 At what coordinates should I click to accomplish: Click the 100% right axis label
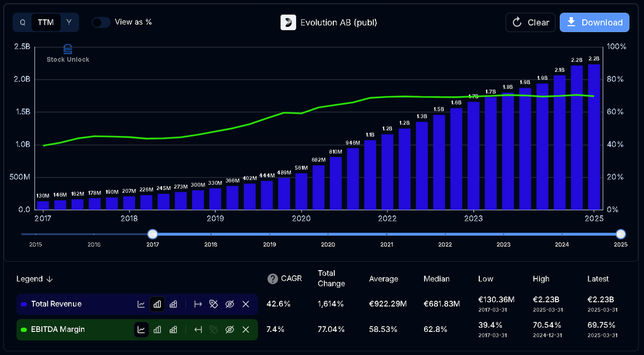(x=617, y=47)
